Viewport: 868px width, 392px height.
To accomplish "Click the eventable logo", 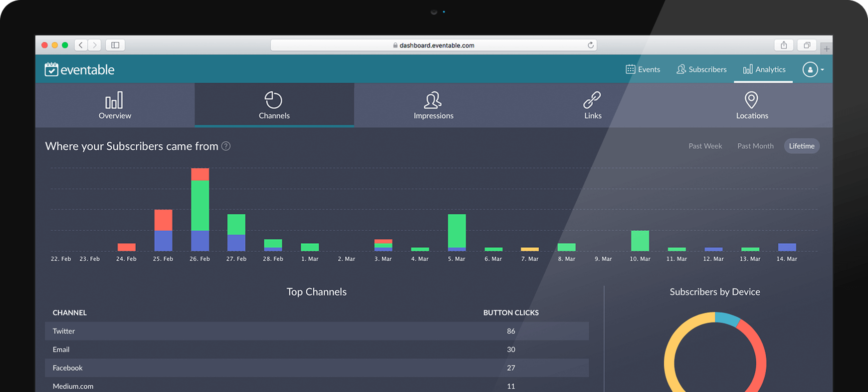I will click(79, 69).
